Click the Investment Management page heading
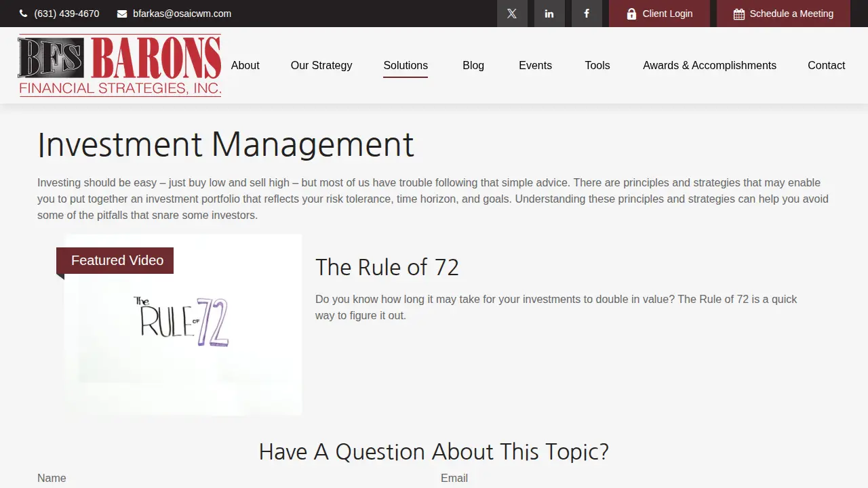 [x=226, y=144]
